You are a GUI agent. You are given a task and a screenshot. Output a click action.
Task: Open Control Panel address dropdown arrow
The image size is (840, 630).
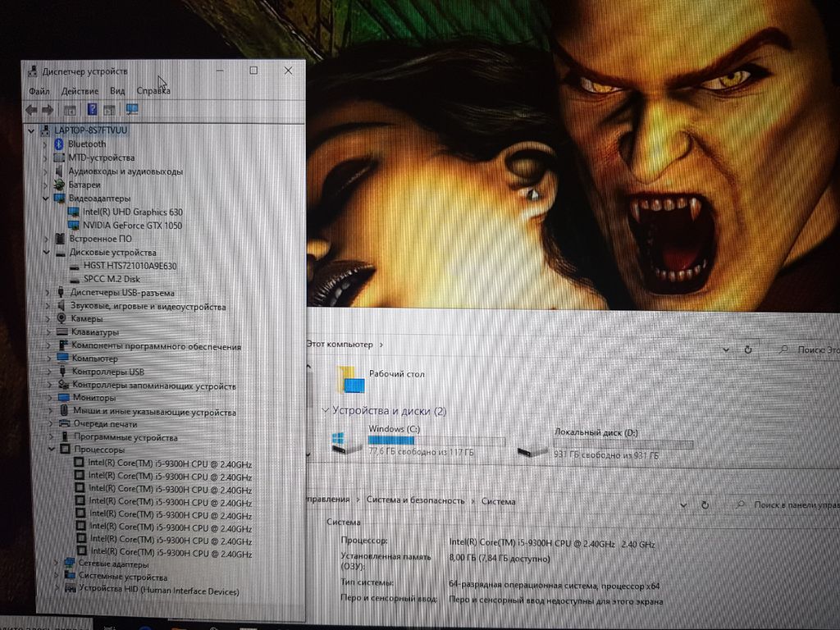coord(683,504)
